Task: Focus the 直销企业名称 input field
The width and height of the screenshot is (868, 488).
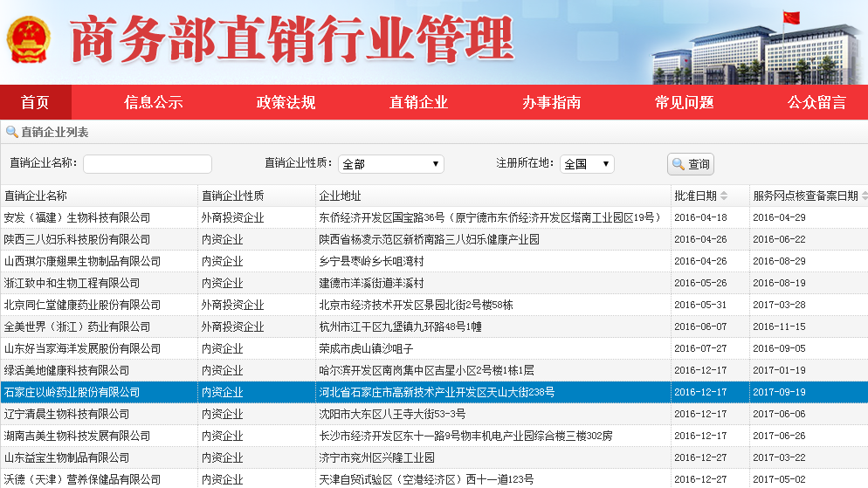Action: tap(148, 164)
